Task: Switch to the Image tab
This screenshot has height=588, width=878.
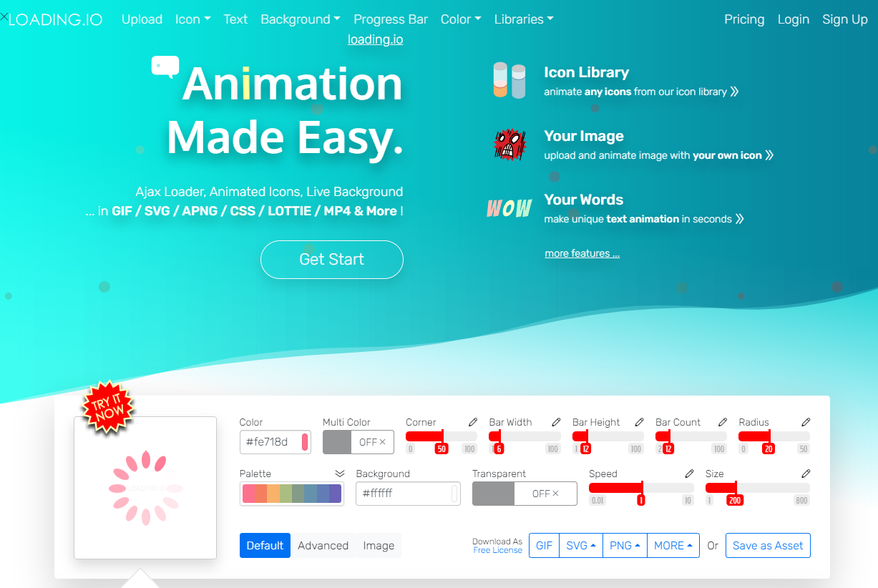Action: (x=379, y=546)
